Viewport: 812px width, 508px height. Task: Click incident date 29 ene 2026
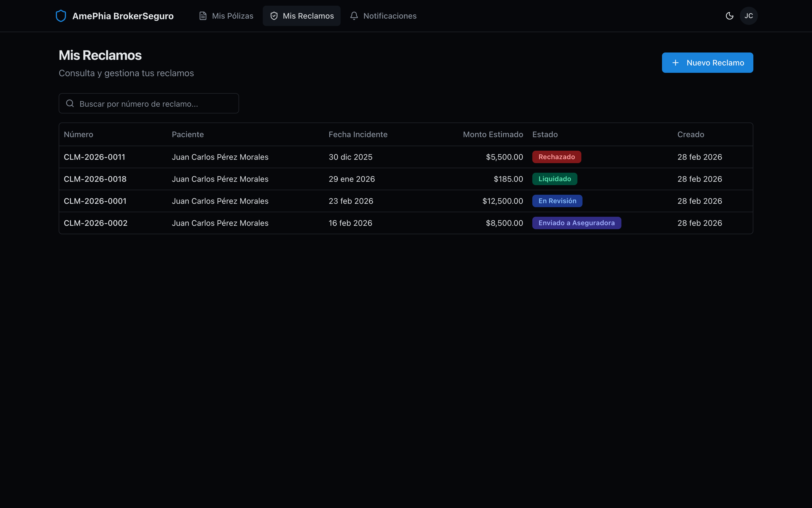click(x=352, y=179)
